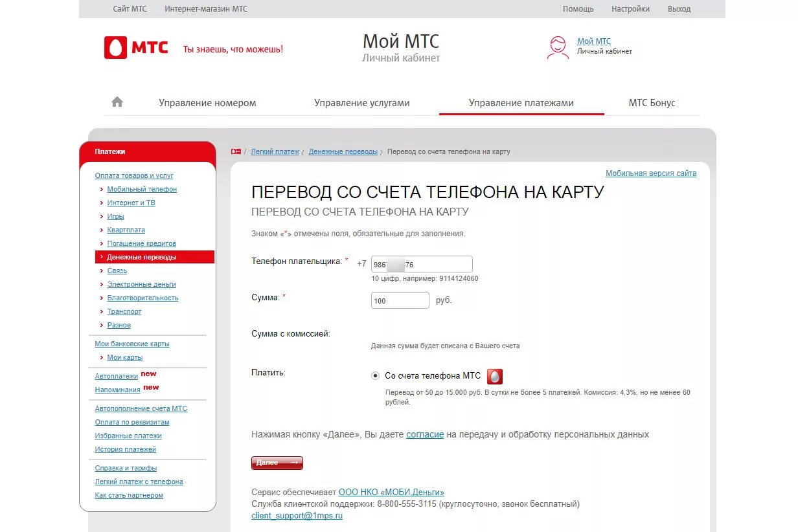The image size is (798, 532).
Task: Select 'Погашение кредитов' in sidebar
Action: pyautogui.click(x=141, y=243)
